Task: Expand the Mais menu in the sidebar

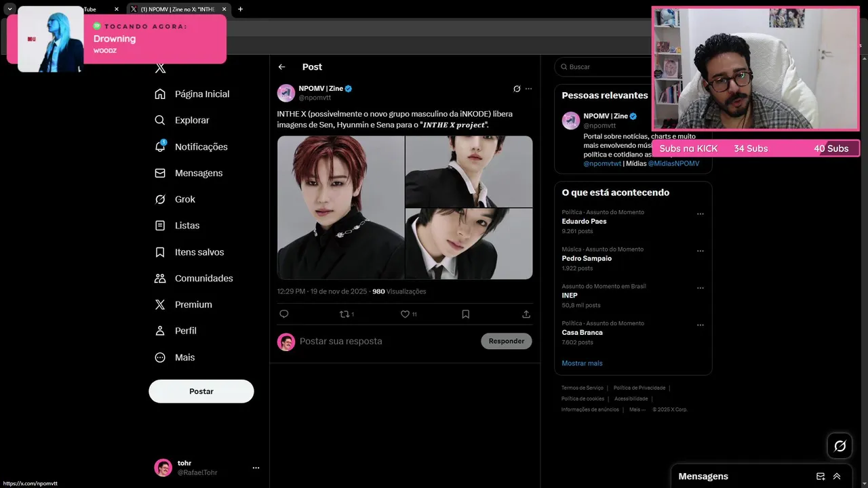Action: point(176,357)
